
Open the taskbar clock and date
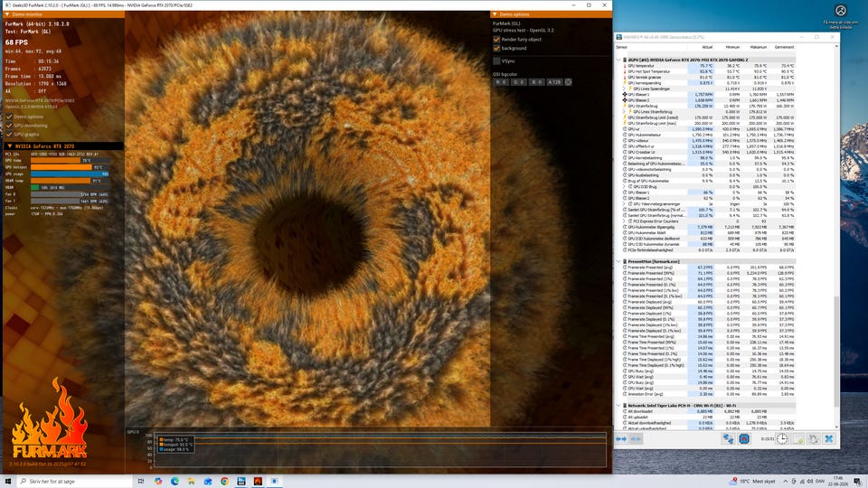coord(839,482)
